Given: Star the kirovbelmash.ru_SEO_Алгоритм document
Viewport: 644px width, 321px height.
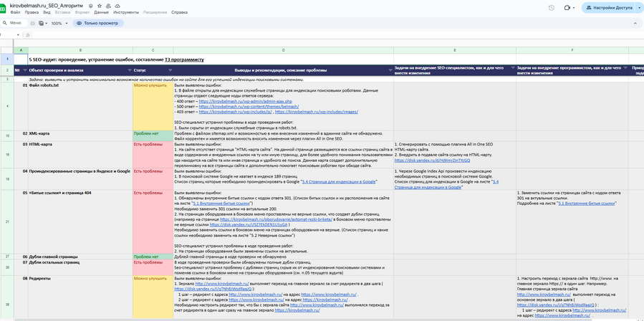Looking at the screenshot, I should pos(99,6).
